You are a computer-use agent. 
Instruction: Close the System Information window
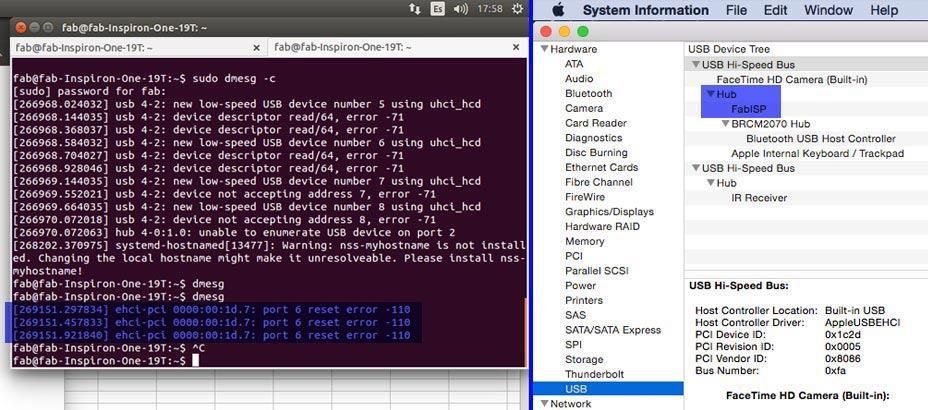tap(546, 32)
